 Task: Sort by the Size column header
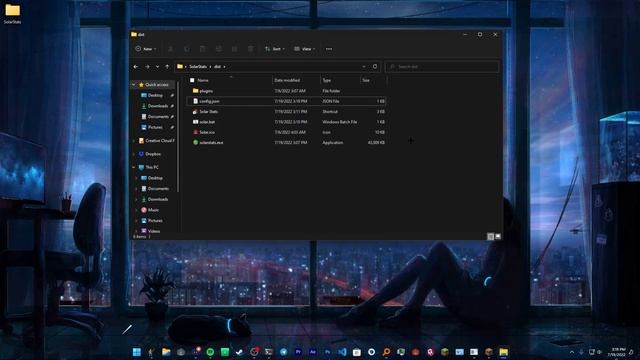click(366, 80)
